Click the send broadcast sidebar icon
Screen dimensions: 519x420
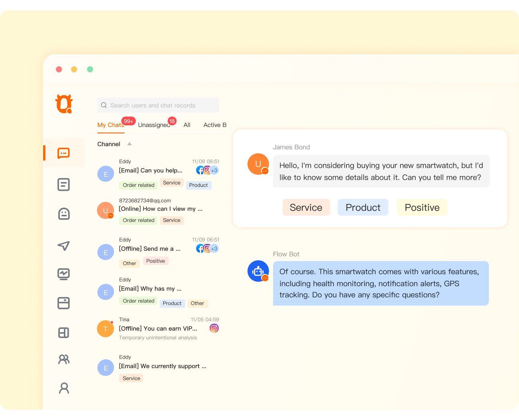coord(63,246)
